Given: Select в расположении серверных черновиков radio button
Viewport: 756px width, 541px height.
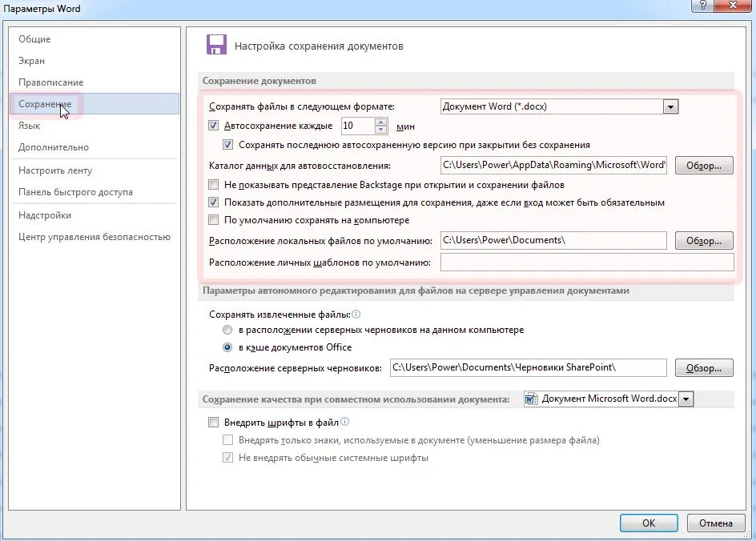Looking at the screenshot, I should coord(227,330).
